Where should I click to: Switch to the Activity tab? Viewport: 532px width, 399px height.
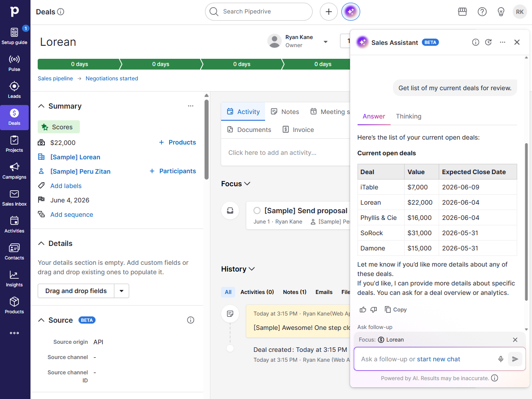click(243, 112)
